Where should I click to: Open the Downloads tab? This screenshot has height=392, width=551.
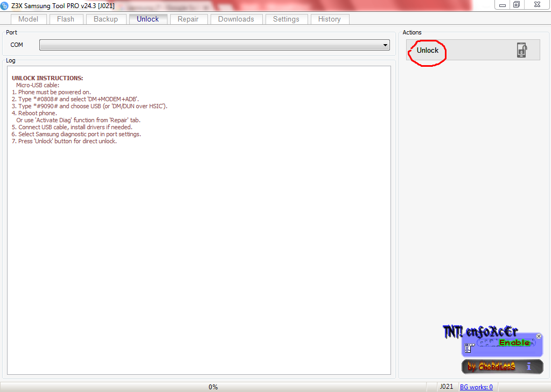(236, 19)
